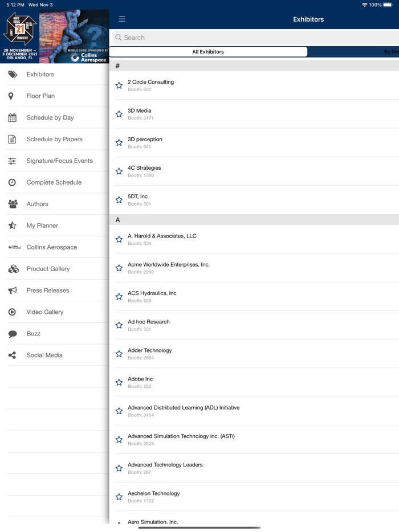Image resolution: width=399 pixels, height=532 pixels.
Task: Open the Aechelon Technology exhibitor entry
Action: [x=153, y=494]
